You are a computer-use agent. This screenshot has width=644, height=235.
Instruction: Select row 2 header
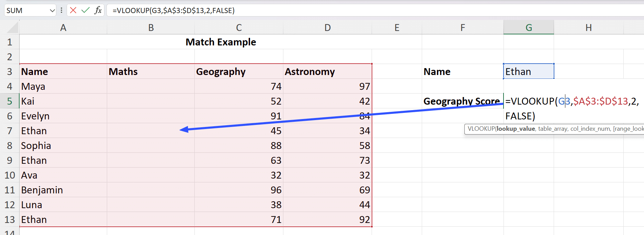tap(10, 57)
